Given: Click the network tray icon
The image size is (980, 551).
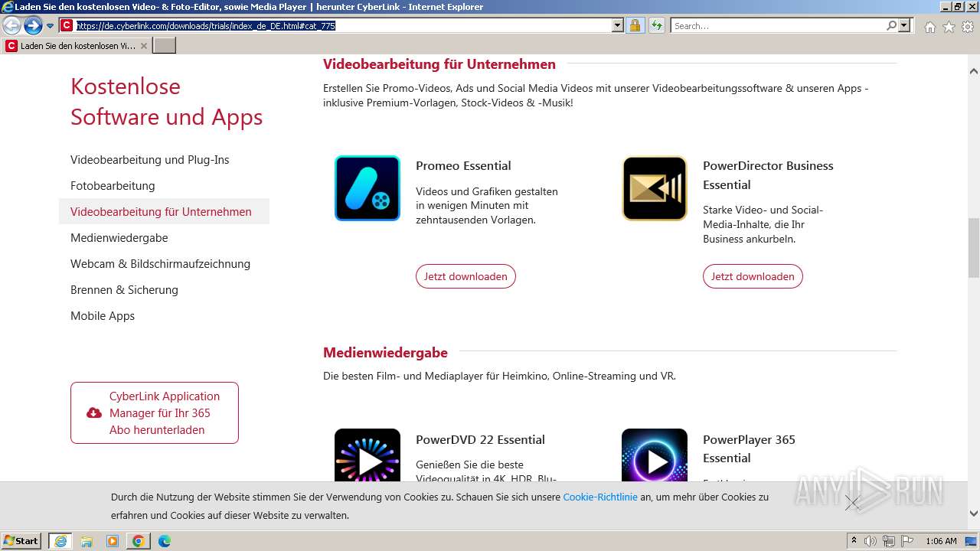Looking at the screenshot, I should point(889,541).
